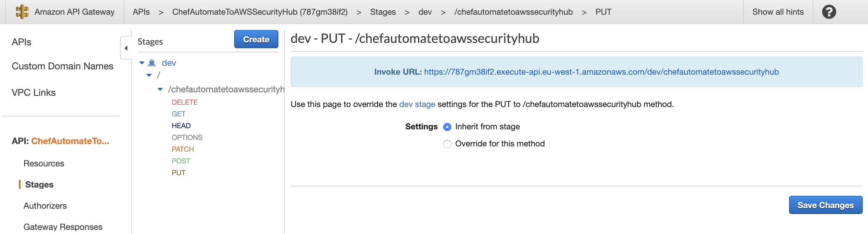Click ChefAutomateToAWSSecurityHub breadcrumb
The height and width of the screenshot is (234, 868).
[x=260, y=12]
